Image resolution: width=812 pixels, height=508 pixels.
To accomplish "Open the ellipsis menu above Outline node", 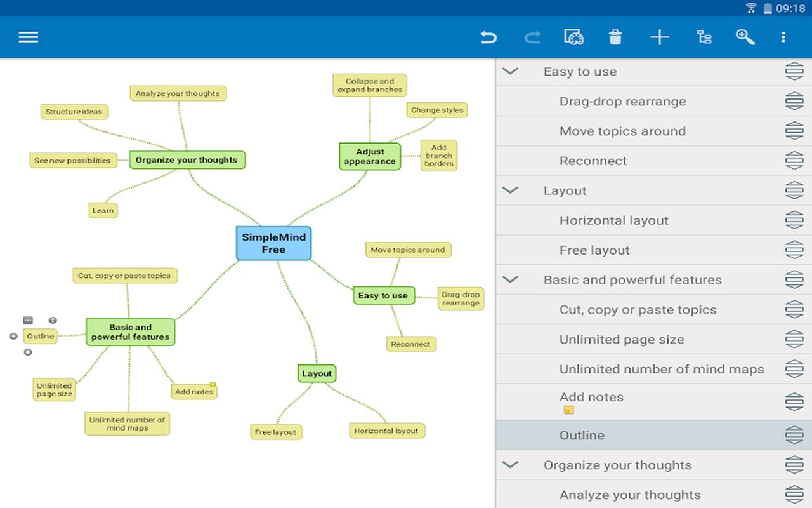I will (x=28, y=321).
